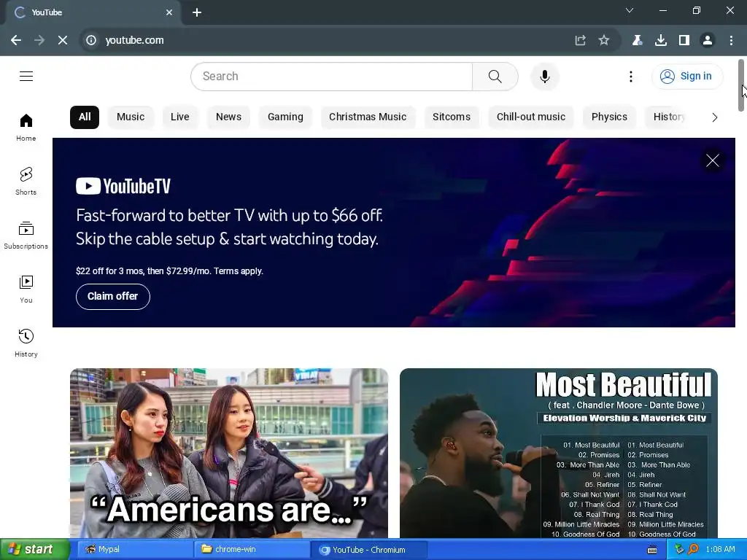Open the browser profile icon
747x560 pixels.
point(708,40)
